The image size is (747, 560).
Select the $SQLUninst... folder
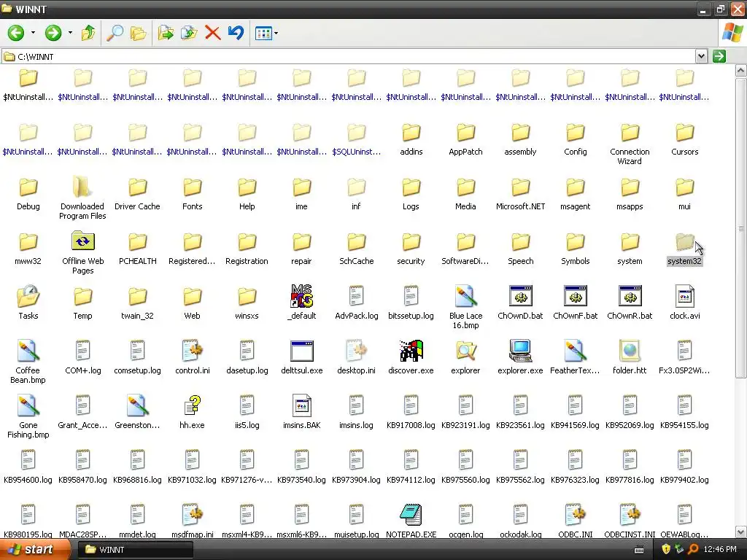coord(356,139)
